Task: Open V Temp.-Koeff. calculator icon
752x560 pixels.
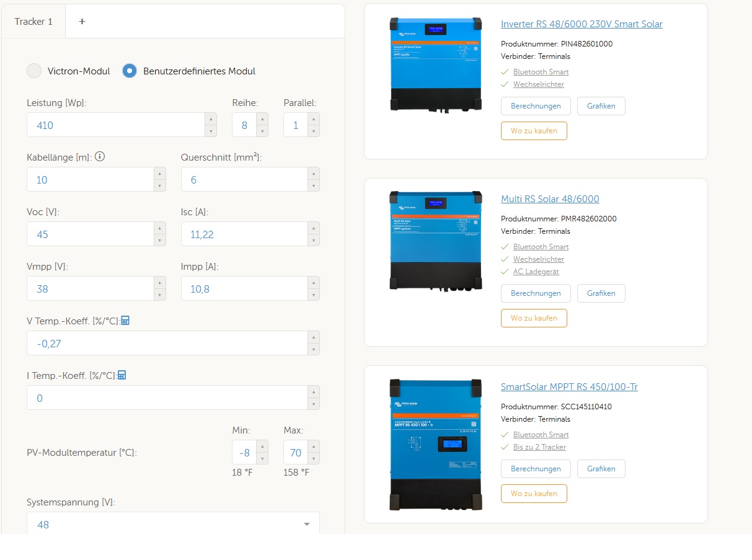Action: 125,321
